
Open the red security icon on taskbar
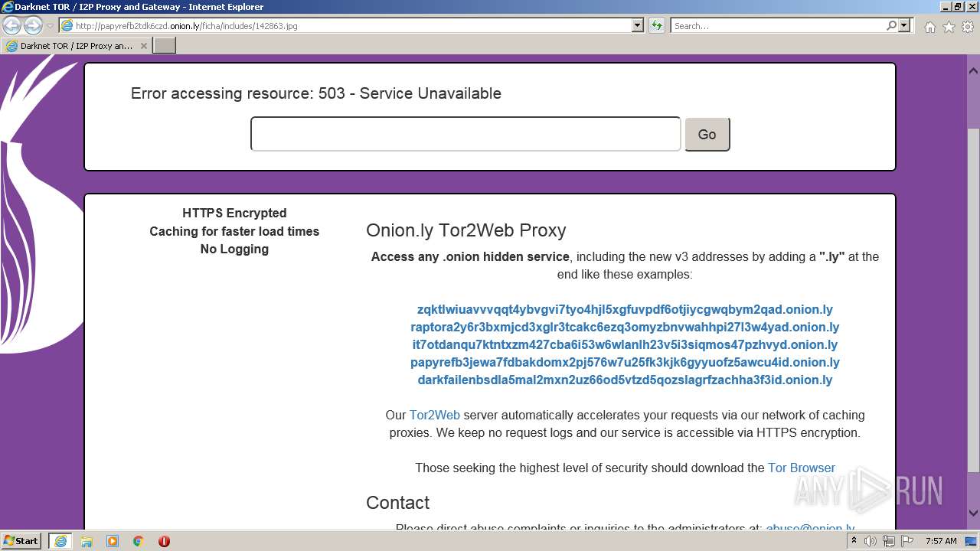[x=164, y=541]
